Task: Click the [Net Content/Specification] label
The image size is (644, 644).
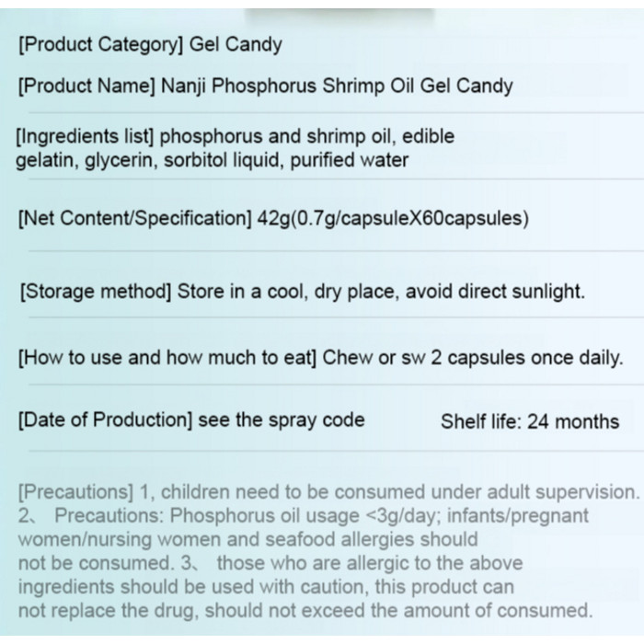Action: [134, 219]
